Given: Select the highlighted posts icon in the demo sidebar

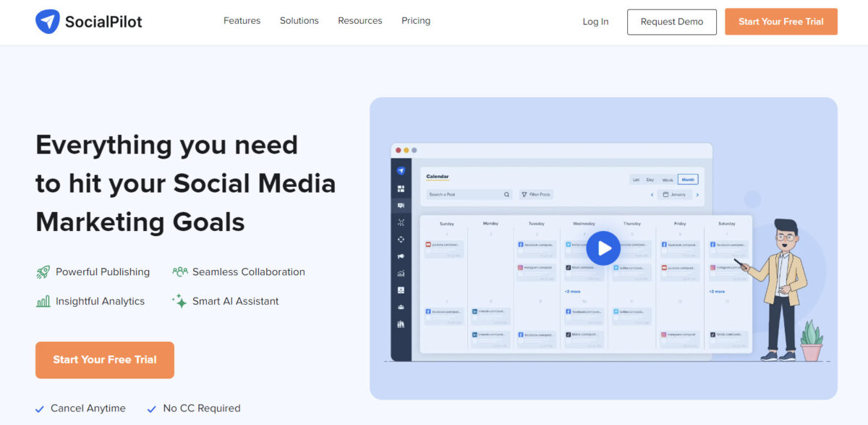Looking at the screenshot, I should pyautogui.click(x=401, y=206).
